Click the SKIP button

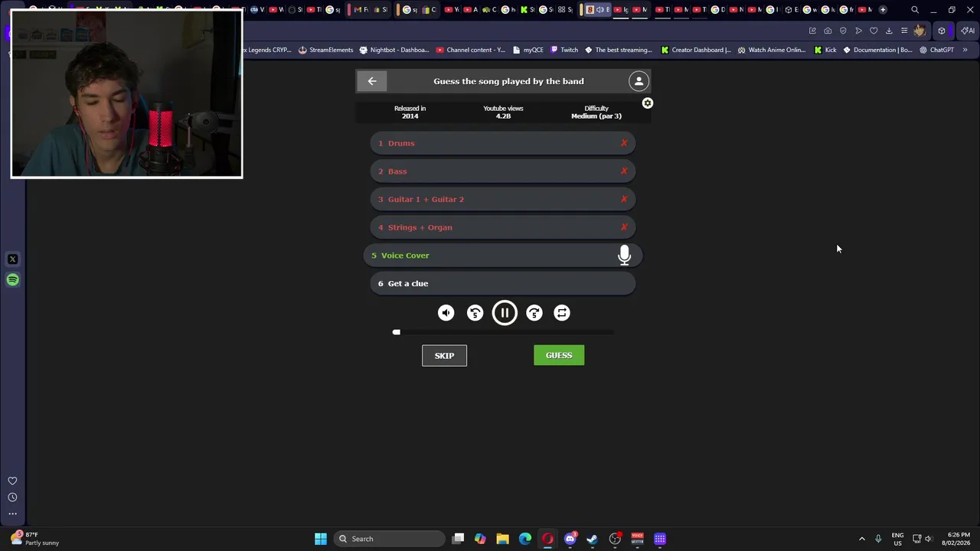pyautogui.click(x=444, y=356)
